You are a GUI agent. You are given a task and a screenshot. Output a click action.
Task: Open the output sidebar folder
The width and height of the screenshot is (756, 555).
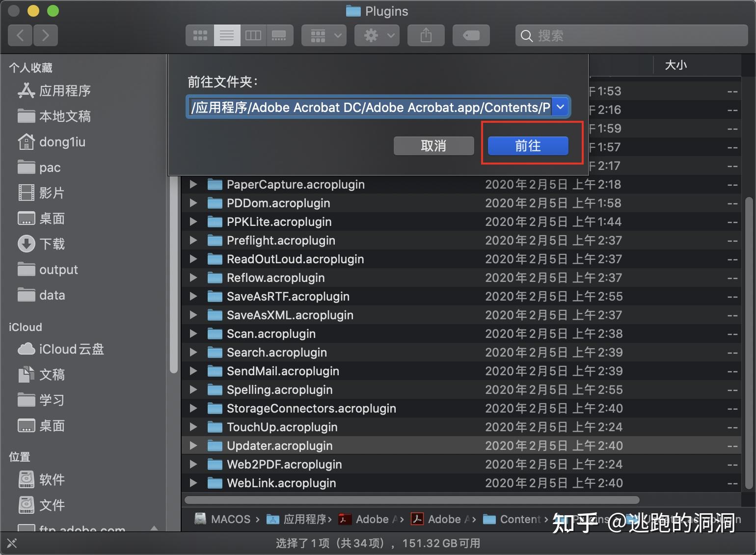48,270
